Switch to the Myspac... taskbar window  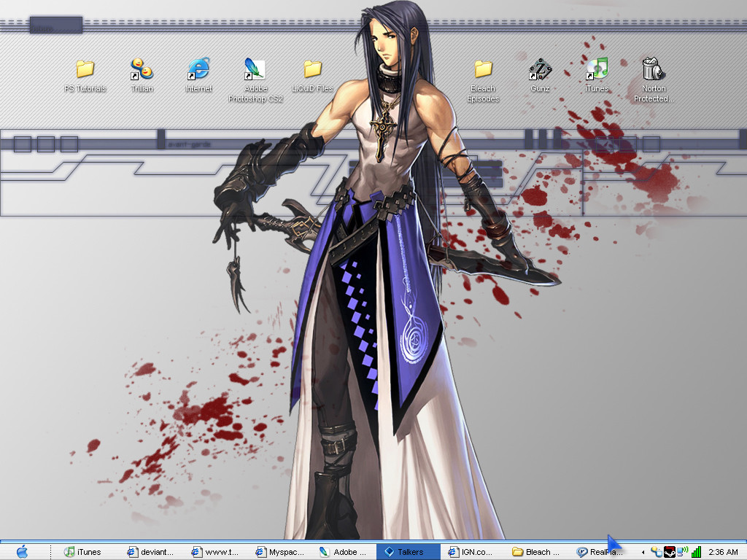[x=279, y=552]
